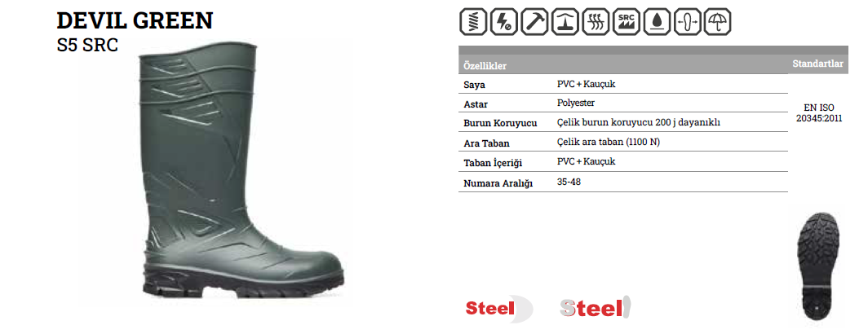Click the 35-48 size range value
The height and width of the screenshot is (334, 868).
(569, 181)
